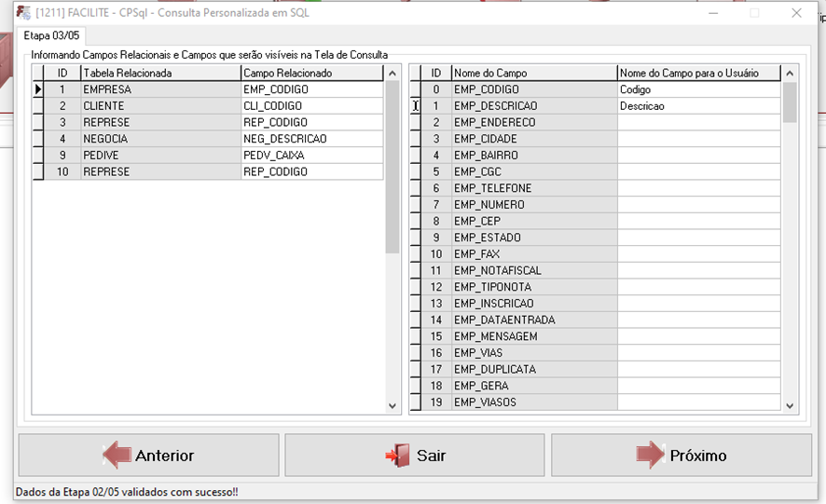The image size is (826, 504).
Task: Click the Sair exit button
Action: (x=415, y=455)
